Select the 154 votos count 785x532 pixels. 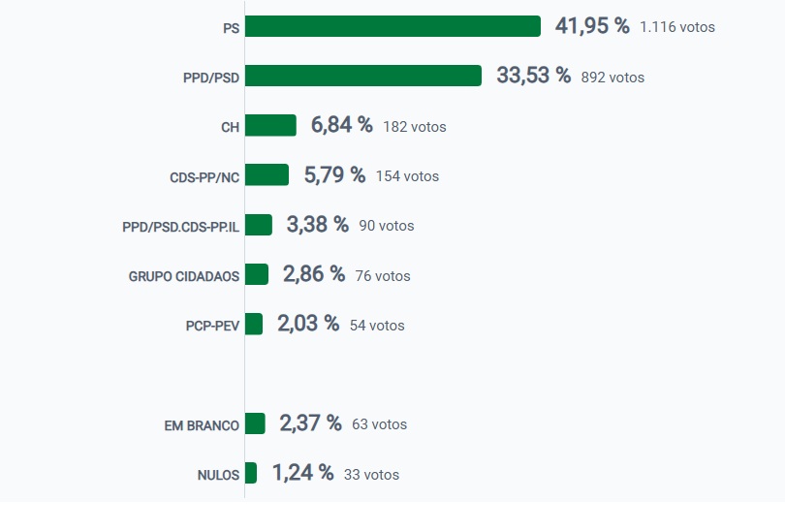pos(407,176)
